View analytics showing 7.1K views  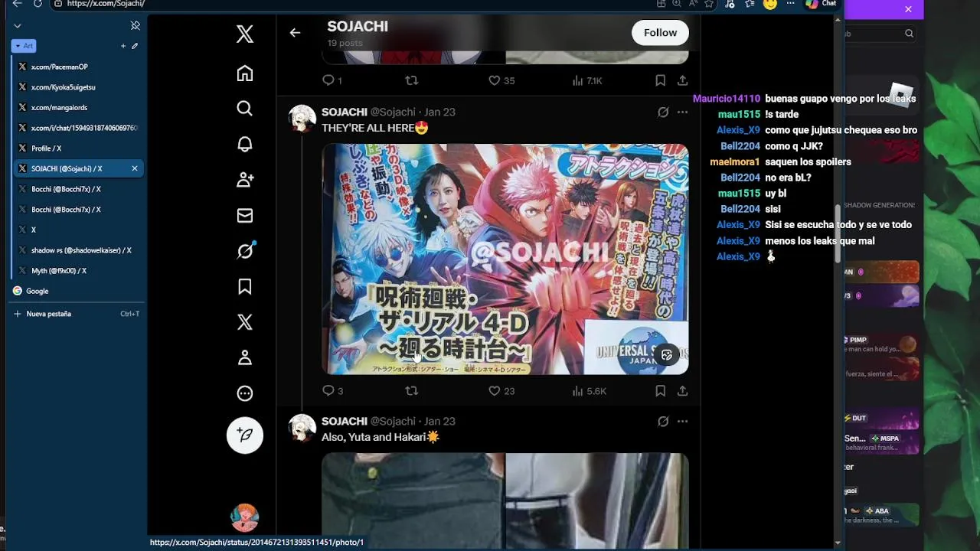[587, 80]
